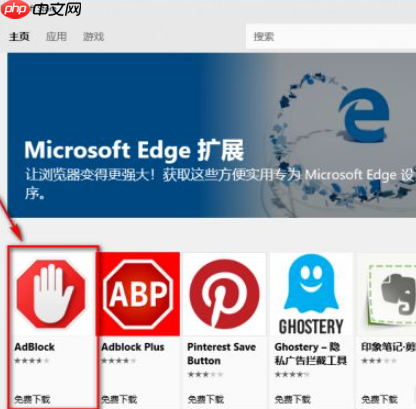
Task: Open the Ghostery ghost icon
Action: coord(311,294)
